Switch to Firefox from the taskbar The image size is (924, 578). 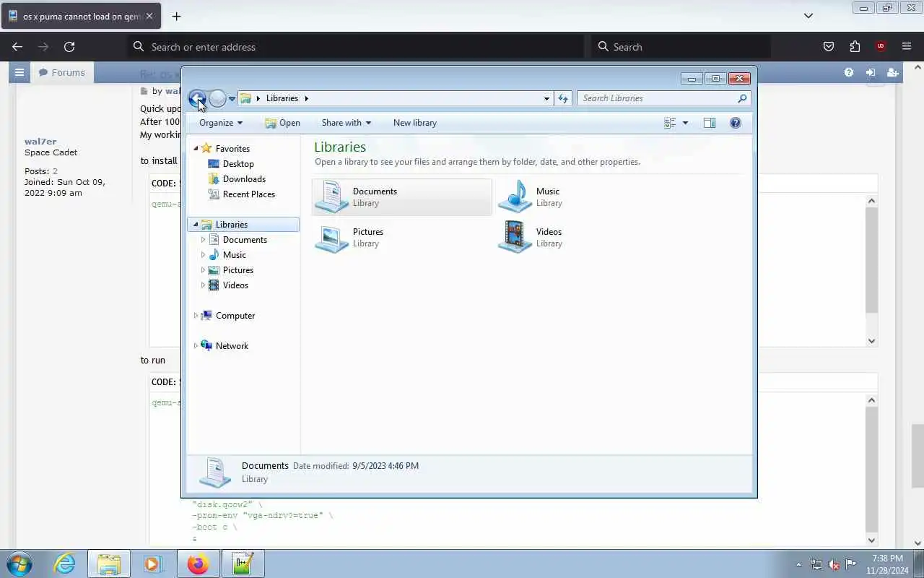(198, 564)
